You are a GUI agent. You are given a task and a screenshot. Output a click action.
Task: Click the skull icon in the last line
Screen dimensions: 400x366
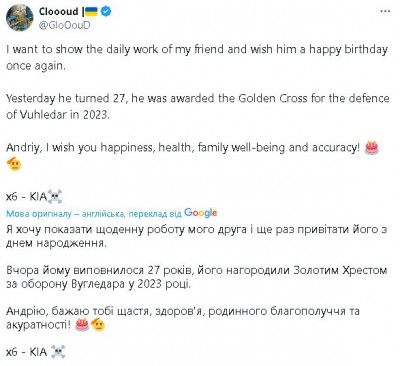point(58,352)
